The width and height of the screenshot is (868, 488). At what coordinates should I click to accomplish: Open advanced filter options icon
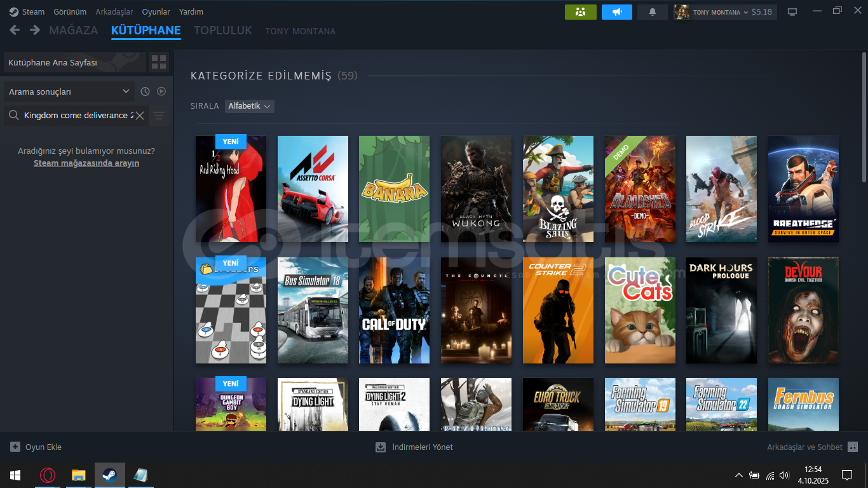pyautogui.click(x=159, y=116)
